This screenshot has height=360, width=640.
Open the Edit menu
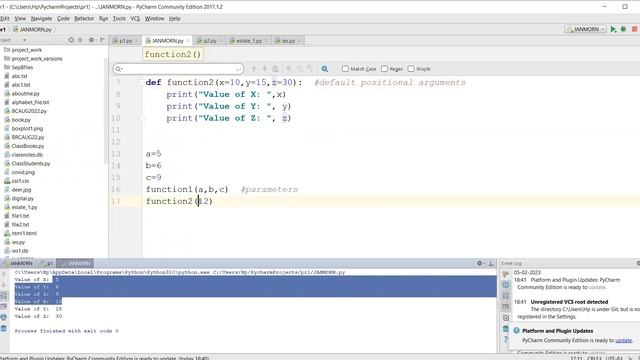pyautogui.click(x=5, y=18)
